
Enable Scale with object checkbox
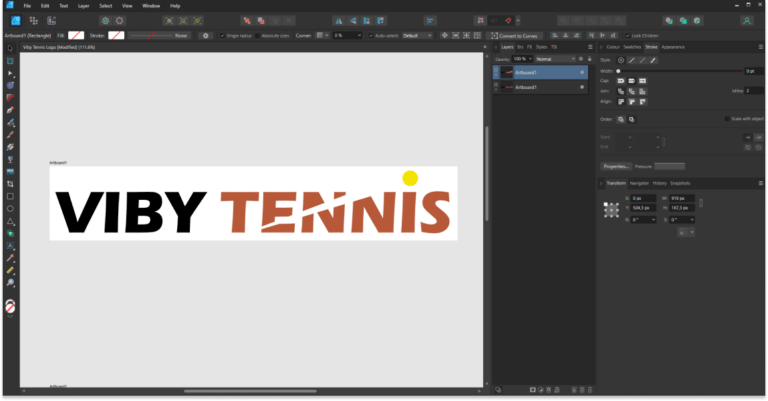[727, 119]
